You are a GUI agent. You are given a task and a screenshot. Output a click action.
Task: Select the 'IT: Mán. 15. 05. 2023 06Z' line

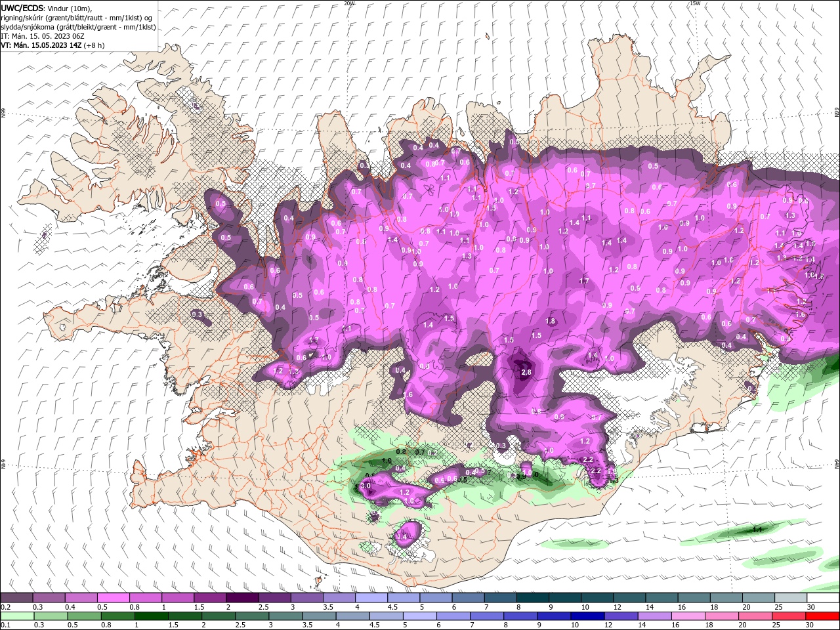click(x=44, y=37)
